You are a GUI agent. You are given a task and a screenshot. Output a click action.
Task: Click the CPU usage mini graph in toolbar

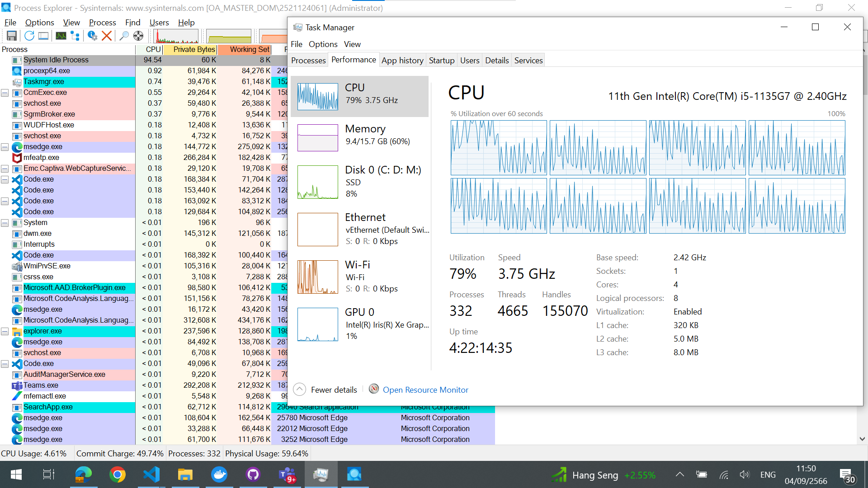tap(176, 36)
